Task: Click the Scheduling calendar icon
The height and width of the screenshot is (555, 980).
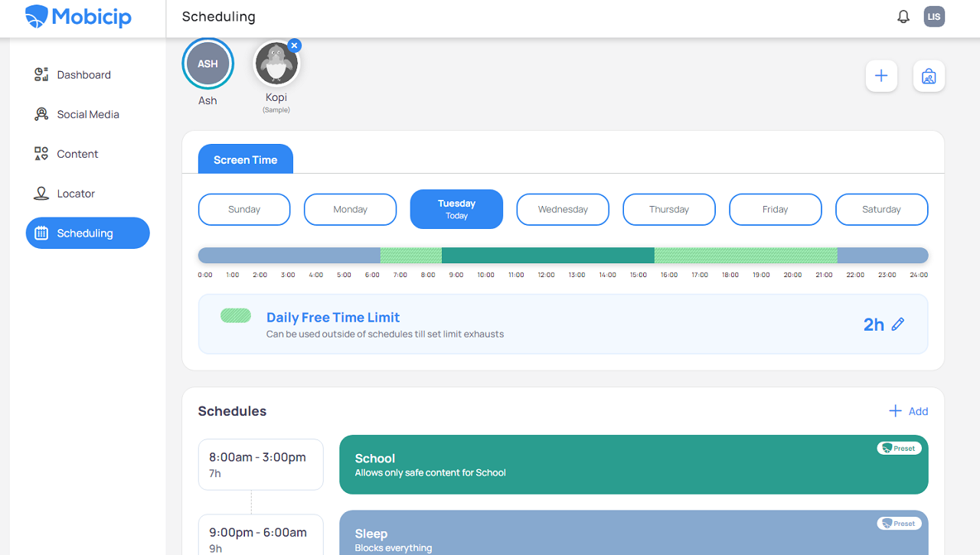Action: [41, 233]
